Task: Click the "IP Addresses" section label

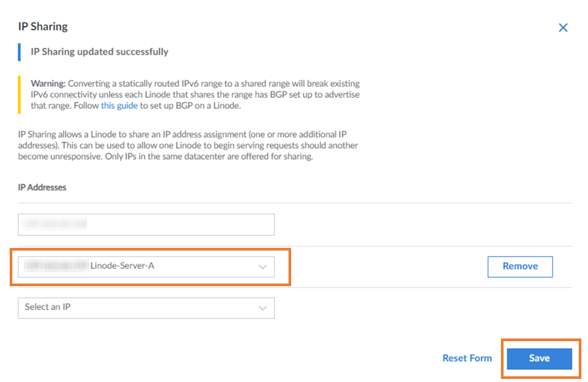Action: (x=42, y=187)
